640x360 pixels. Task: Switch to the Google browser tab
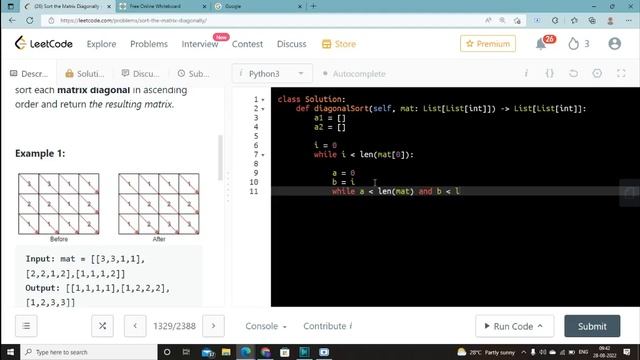coord(258,6)
